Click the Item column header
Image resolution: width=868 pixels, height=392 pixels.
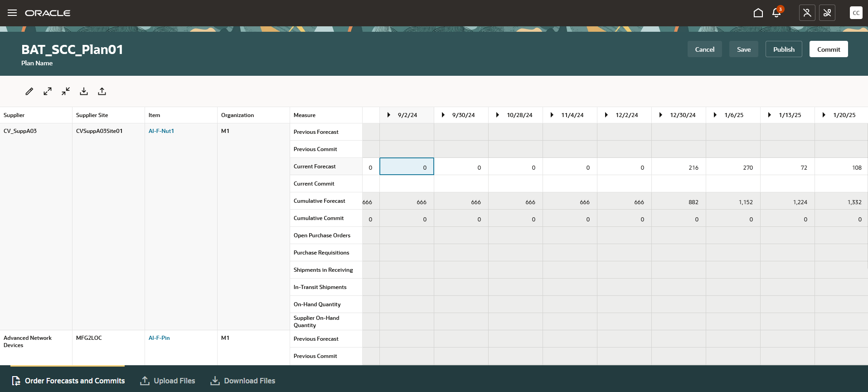tap(181, 115)
